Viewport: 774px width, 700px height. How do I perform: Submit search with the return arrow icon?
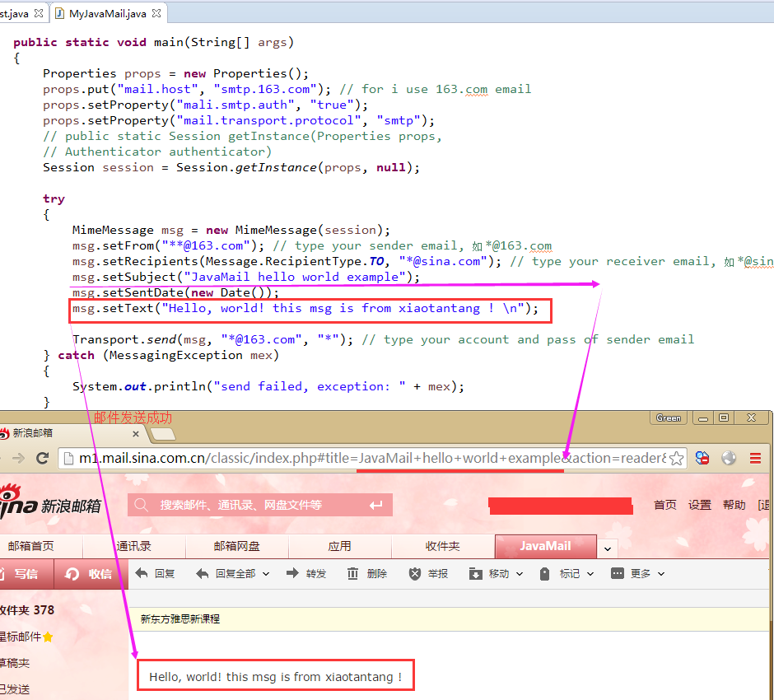[376, 505]
